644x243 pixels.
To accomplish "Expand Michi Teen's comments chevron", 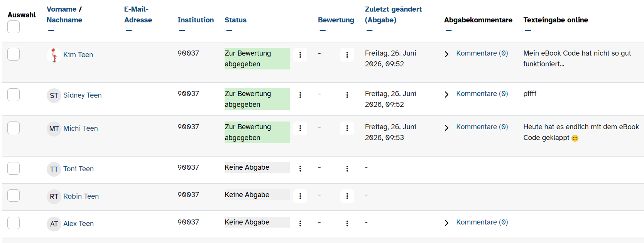I will pos(446,128).
